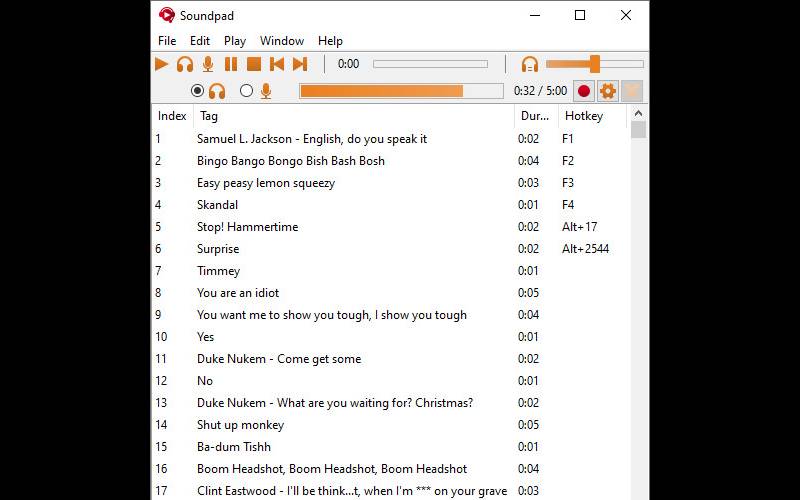Select the headphones radio button
The image size is (800, 500).
coord(197,91)
